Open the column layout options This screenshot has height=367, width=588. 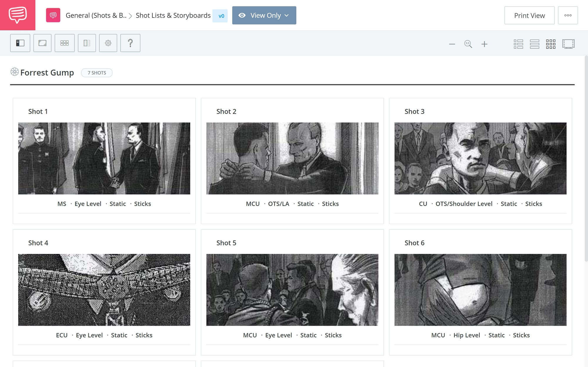[x=87, y=43]
